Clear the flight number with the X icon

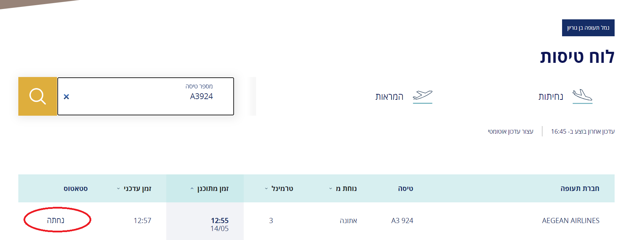(x=66, y=97)
